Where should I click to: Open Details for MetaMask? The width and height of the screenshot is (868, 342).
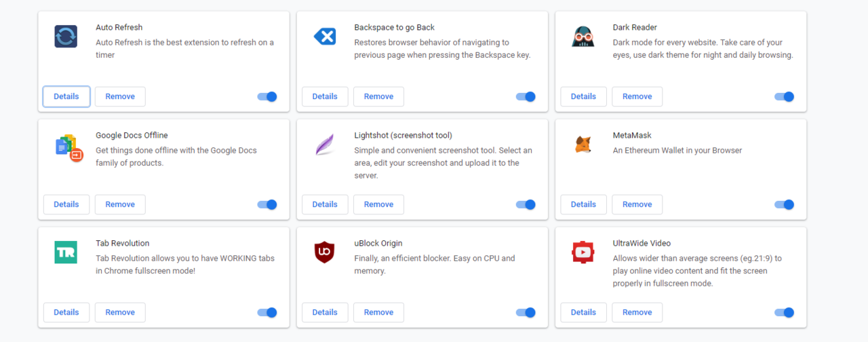tap(583, 204)
